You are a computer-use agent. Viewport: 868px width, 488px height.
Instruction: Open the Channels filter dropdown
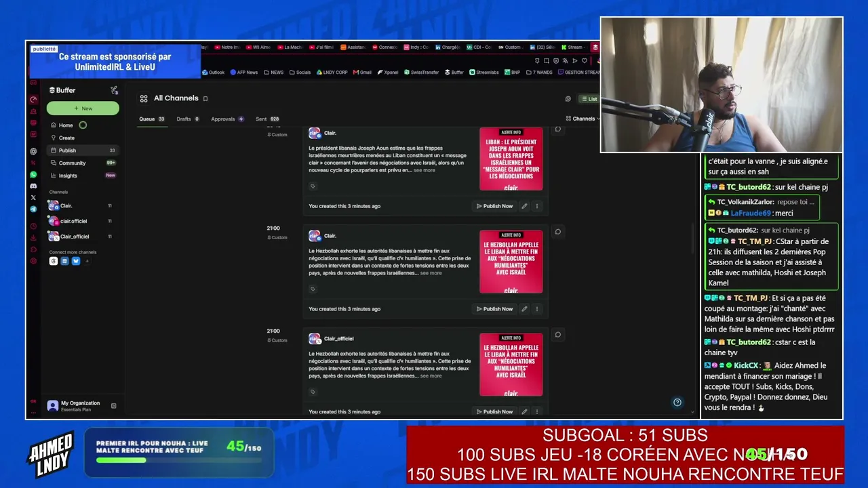tap(581, 119)
